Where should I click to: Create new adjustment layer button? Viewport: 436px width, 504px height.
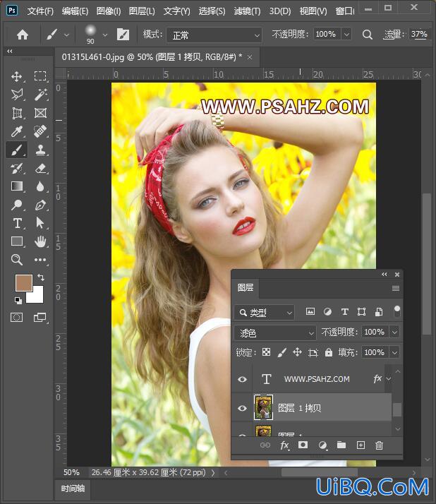pyautogui.click(x=322, y=445)
